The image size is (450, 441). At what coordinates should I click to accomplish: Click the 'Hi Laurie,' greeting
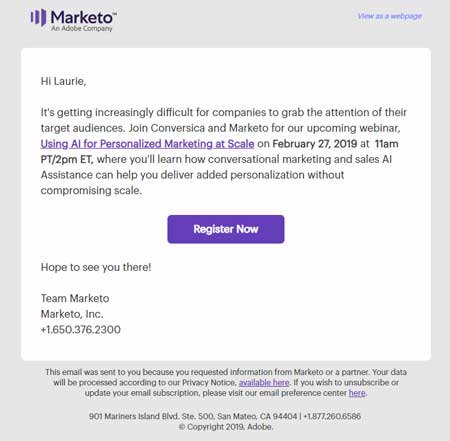63,81
